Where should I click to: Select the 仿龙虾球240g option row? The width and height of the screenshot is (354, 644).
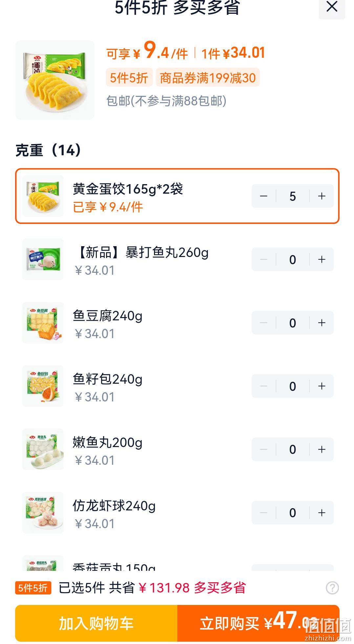pos(177,513)
